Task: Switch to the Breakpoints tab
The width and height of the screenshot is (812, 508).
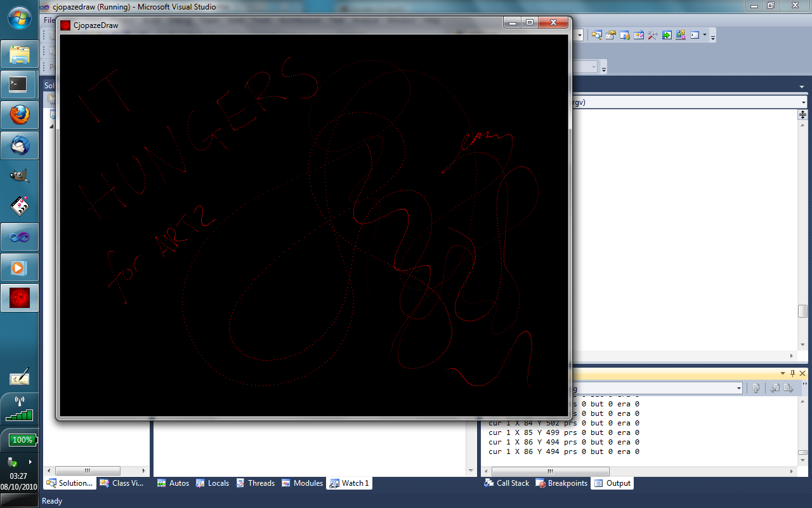Action: pyautogui.click(x=562, y=483)
